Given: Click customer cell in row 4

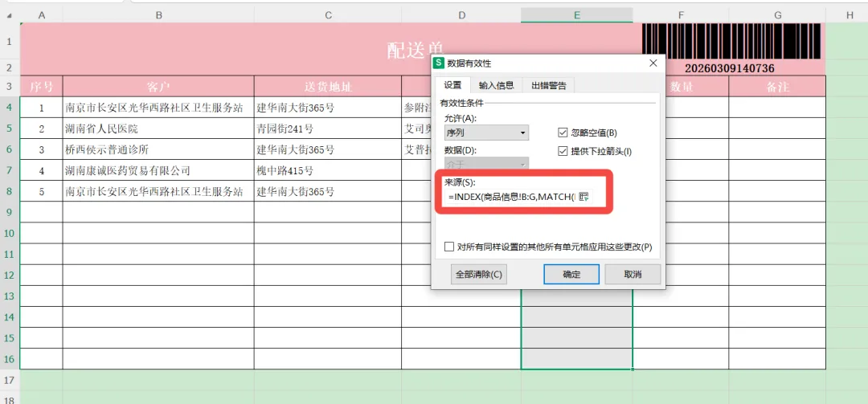Looking at the screenshot, I should [x=158, y=108].
